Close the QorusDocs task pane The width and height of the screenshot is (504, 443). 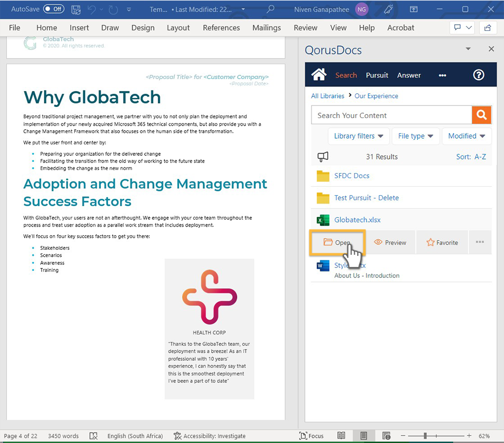coord(491,49)
